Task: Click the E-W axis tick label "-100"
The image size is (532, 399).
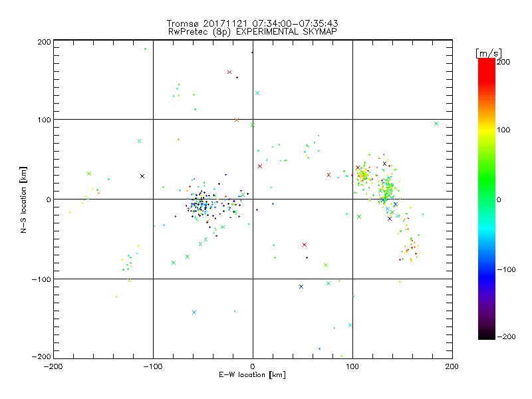Action: (153, 366)
